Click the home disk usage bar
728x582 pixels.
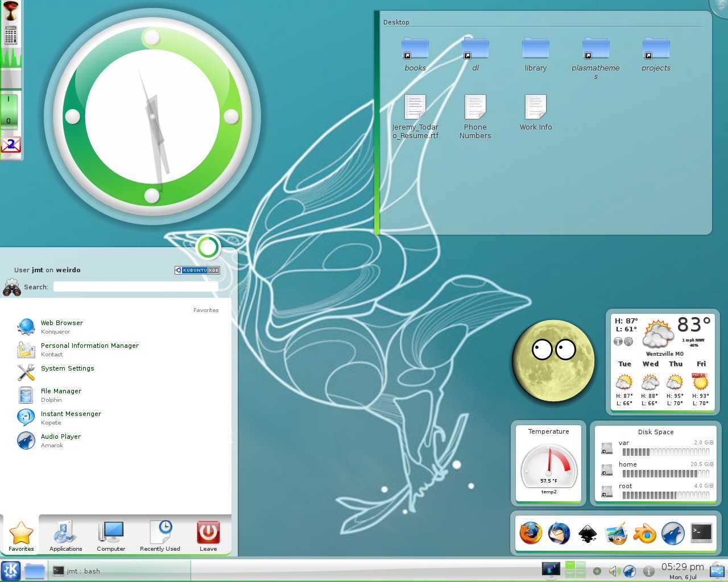[666, 473]
